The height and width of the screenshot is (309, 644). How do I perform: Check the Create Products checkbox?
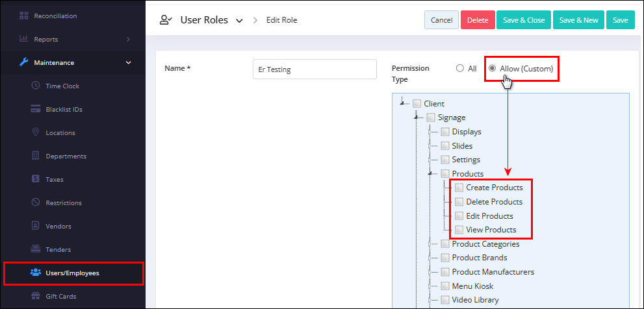459,188
